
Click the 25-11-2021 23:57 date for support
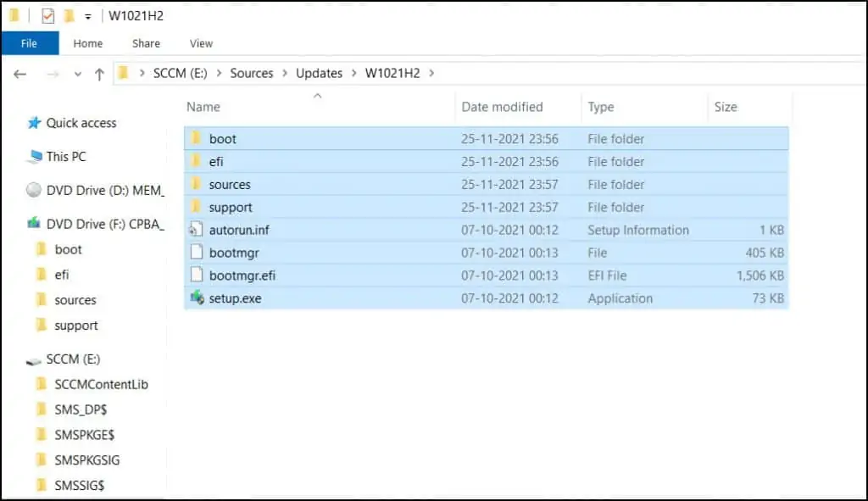[x=509, y=207]
